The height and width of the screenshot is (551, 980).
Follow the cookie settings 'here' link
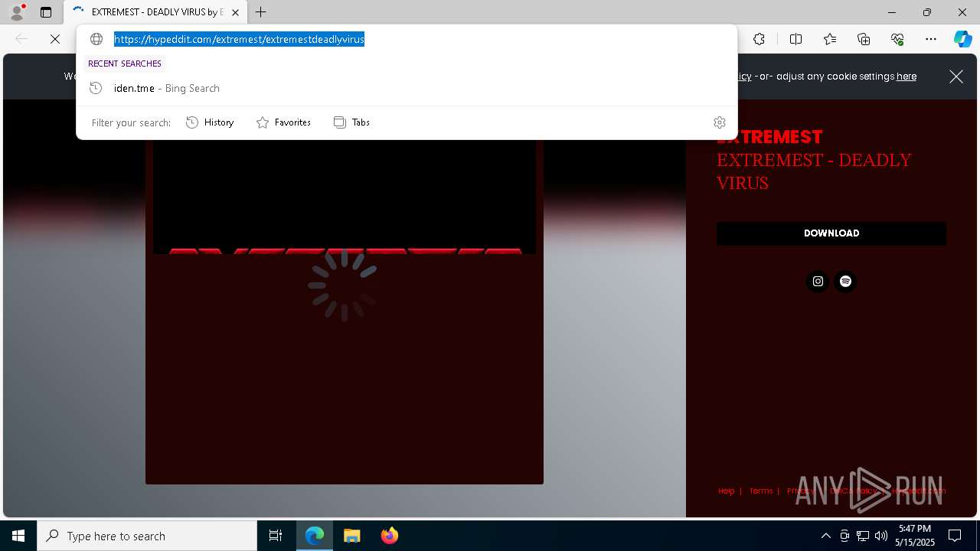906,77
